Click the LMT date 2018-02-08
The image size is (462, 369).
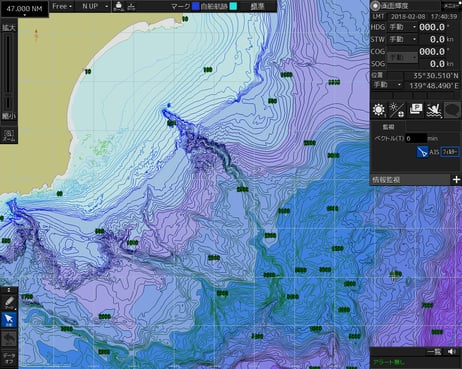408,16
